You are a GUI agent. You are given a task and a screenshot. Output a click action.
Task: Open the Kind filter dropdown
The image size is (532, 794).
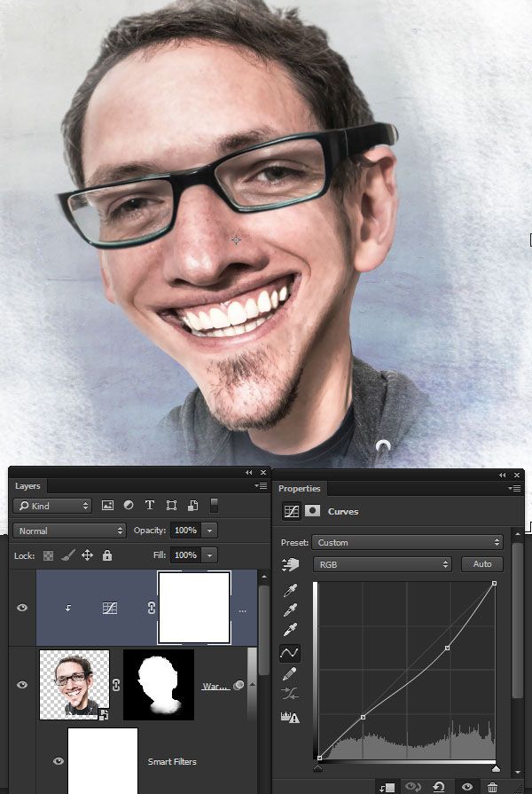coord(52,506)
